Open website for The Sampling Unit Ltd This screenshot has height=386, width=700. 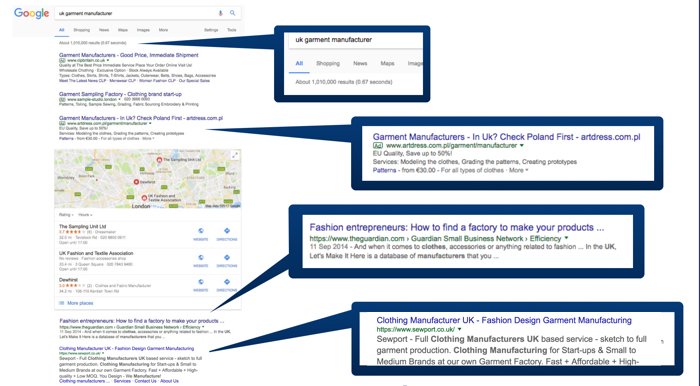point(200,234)
